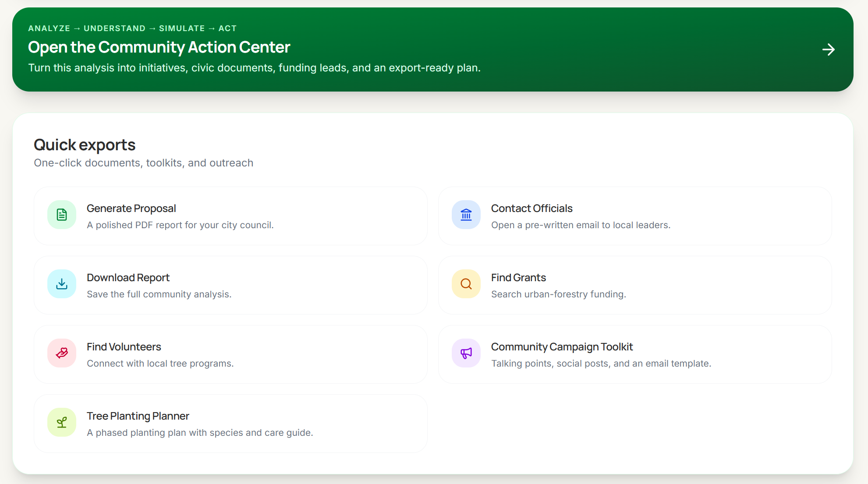Open the Community Action Center heading
The width and height of the screenshot is (868, 484).
(159, 47)
